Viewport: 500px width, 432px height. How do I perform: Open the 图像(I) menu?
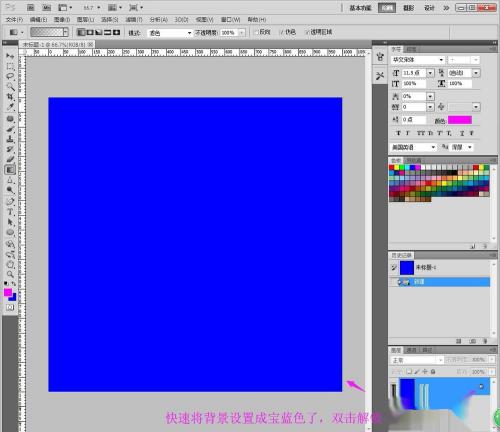click(x=62, y=20)
